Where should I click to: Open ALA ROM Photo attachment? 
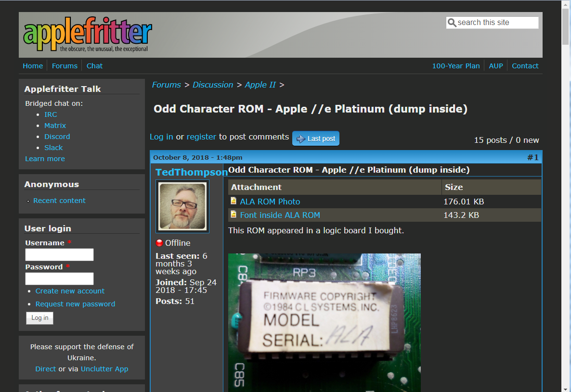tap(270, 202)
